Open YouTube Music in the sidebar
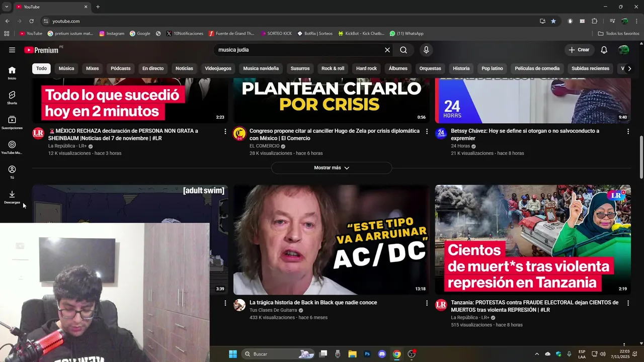The width and height of the screenshot is (644, 362). pyautogui.click(x=12, y=147)
